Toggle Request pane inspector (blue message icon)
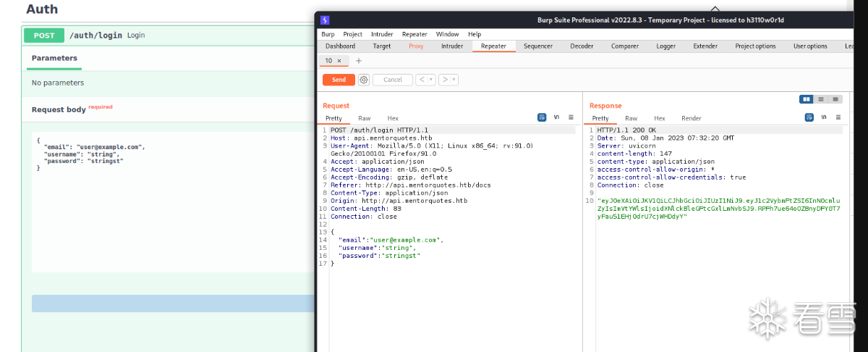 click(x=542, y=117)
